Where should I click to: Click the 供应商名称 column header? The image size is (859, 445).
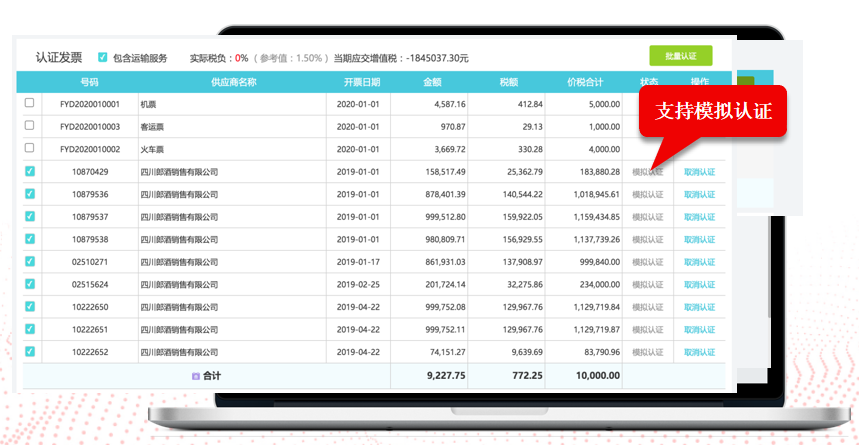pos(232,81)
